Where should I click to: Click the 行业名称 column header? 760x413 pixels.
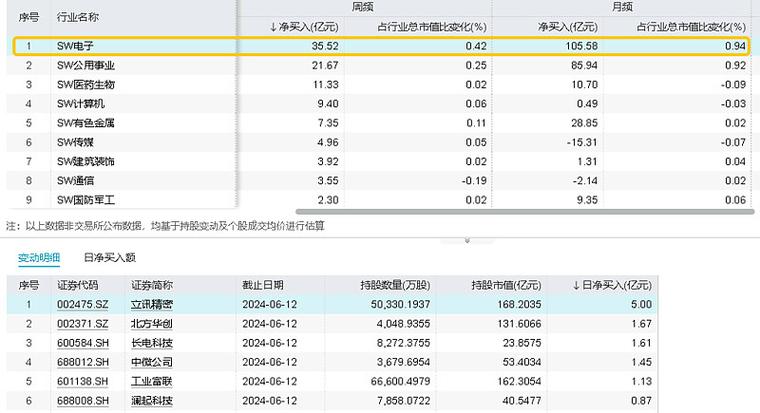point(78,17)
